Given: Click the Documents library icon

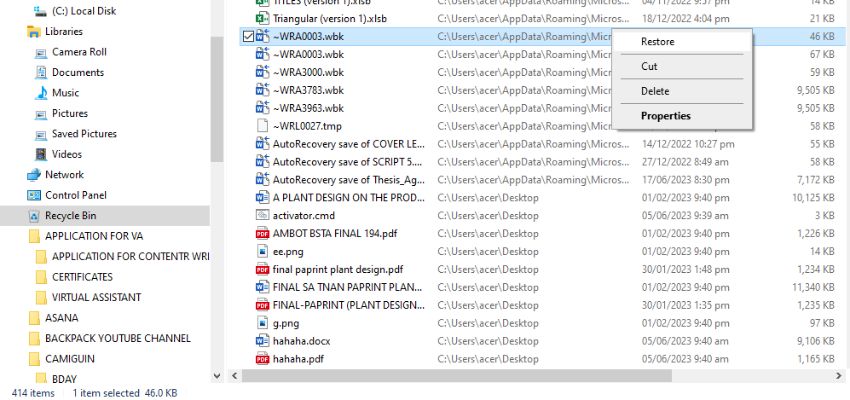Looking at the screenshot, I should 41,73.
